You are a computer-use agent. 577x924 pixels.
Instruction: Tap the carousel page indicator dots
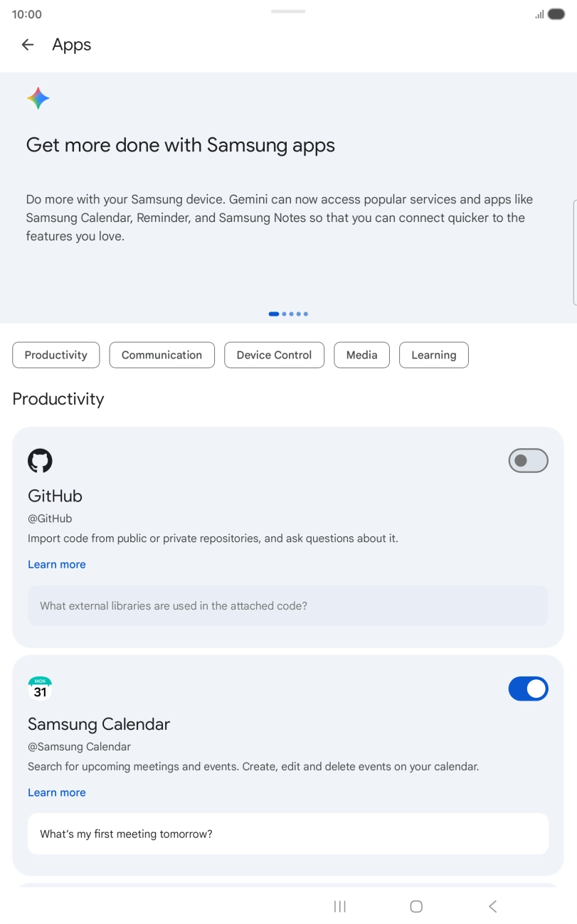click(288, 314)
